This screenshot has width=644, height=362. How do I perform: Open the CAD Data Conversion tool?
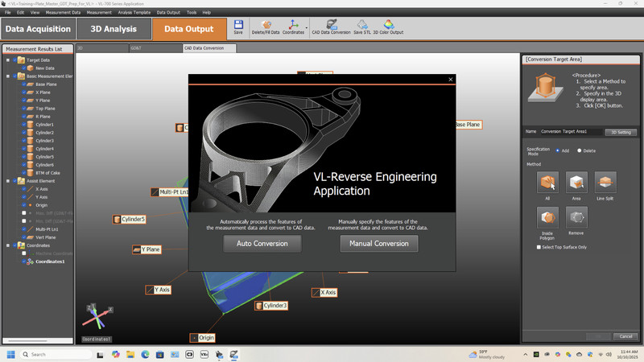coord(331,27)
